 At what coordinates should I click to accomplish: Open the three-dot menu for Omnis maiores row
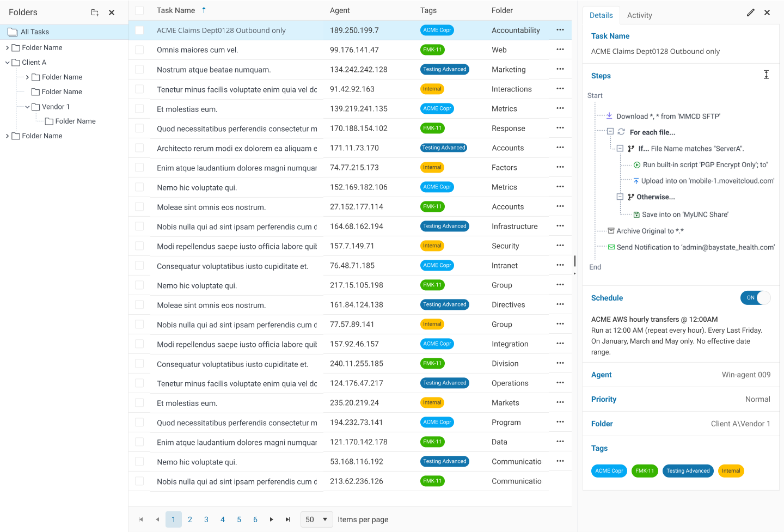click(560, 50)
